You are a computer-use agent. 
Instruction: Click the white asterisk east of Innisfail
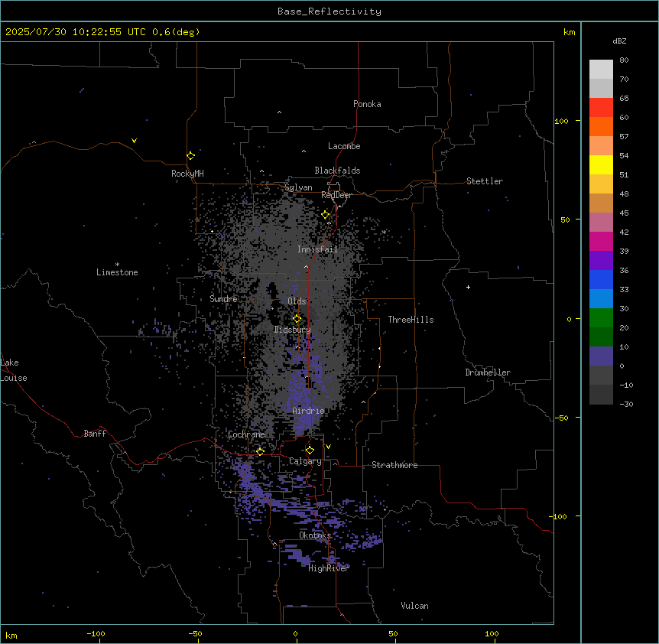(x=384, y=232)
